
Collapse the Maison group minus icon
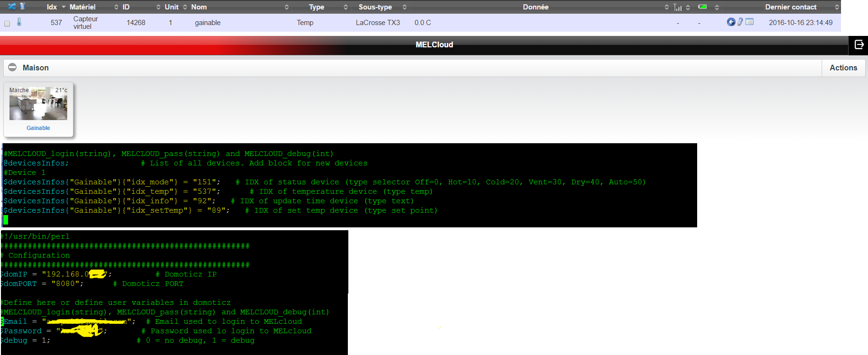[x=12, y=68]
